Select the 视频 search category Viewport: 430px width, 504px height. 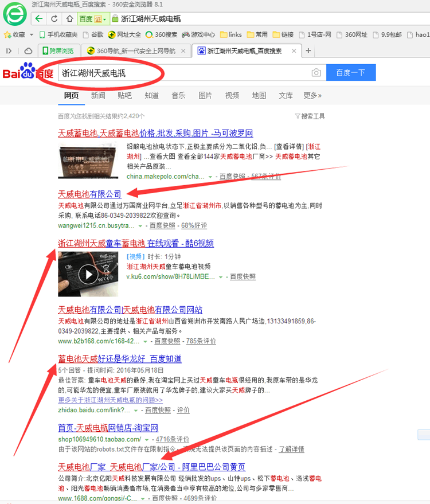232,95
